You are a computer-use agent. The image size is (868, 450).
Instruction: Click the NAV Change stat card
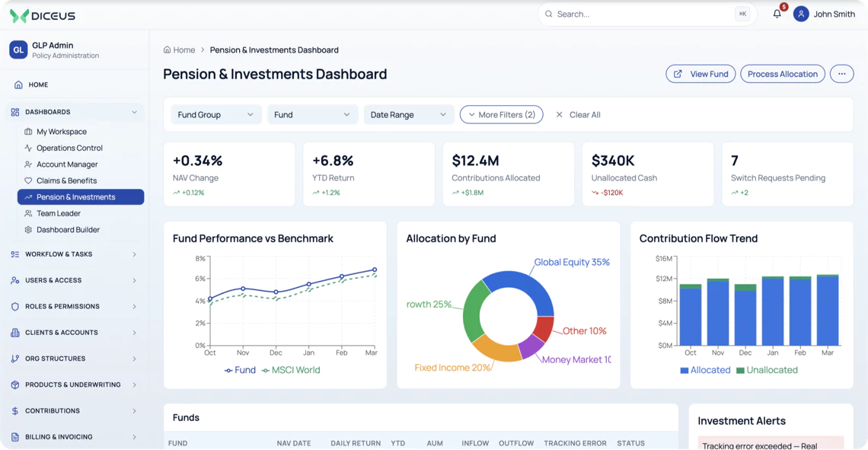click(x=229, y=174)
